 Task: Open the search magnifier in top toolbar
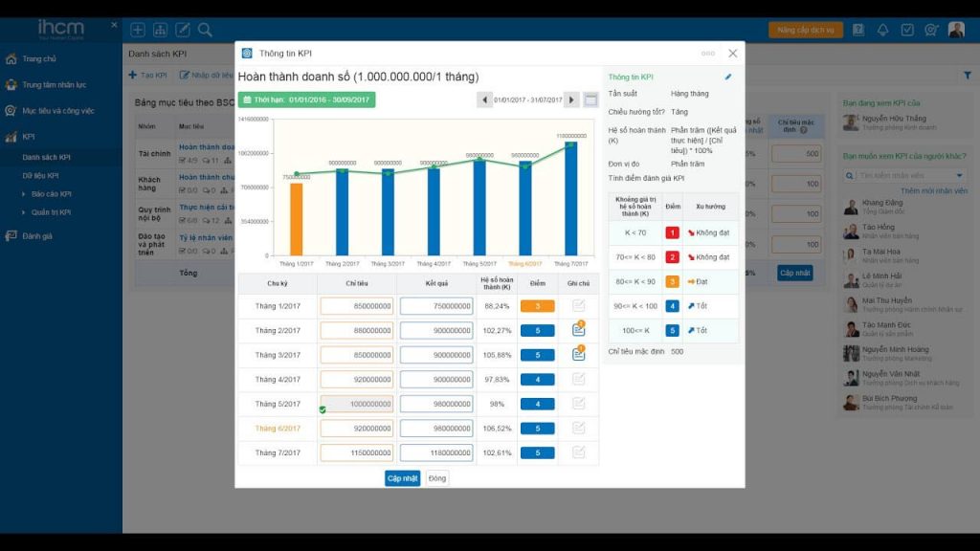[x=205, y=30]
